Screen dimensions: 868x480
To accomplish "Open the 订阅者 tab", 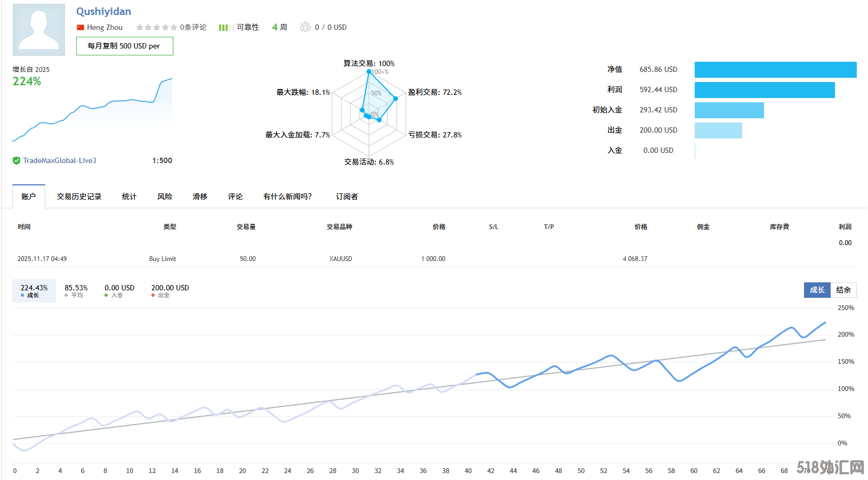I will point(347,197).
